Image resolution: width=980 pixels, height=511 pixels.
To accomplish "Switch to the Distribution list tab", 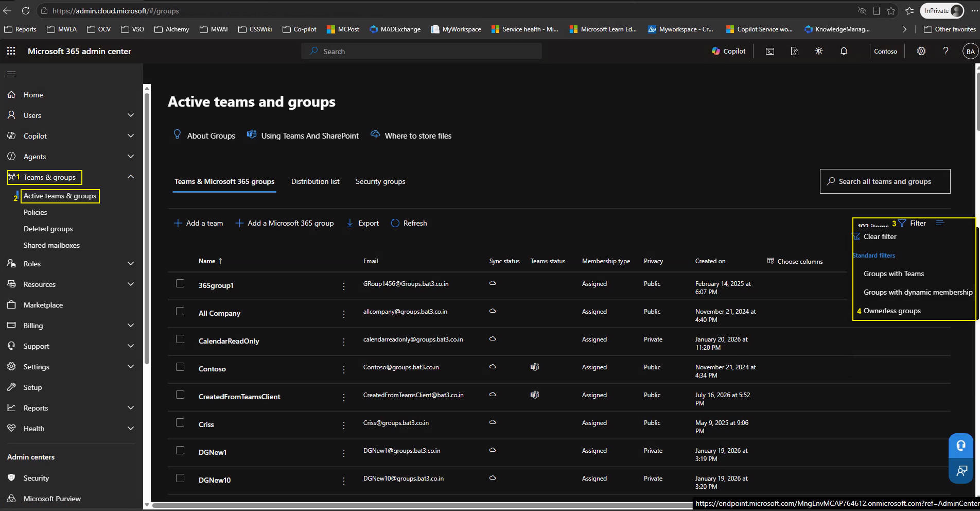I will [316, 181].
